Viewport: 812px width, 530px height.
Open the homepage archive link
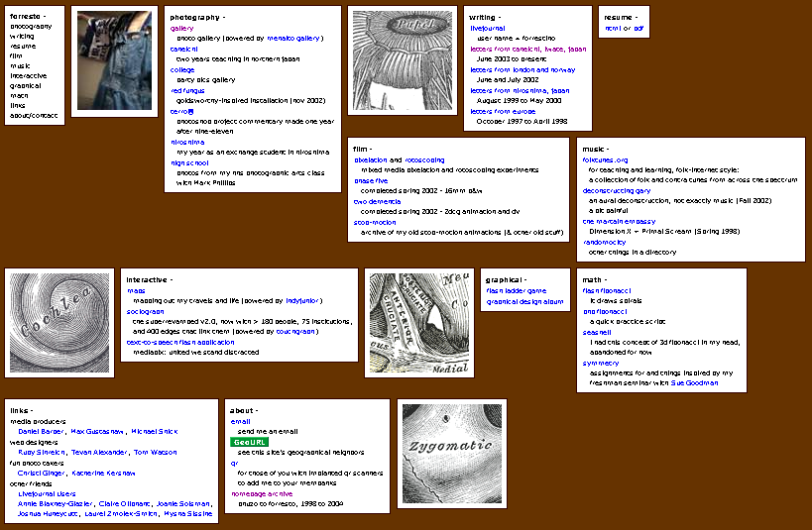262,494
